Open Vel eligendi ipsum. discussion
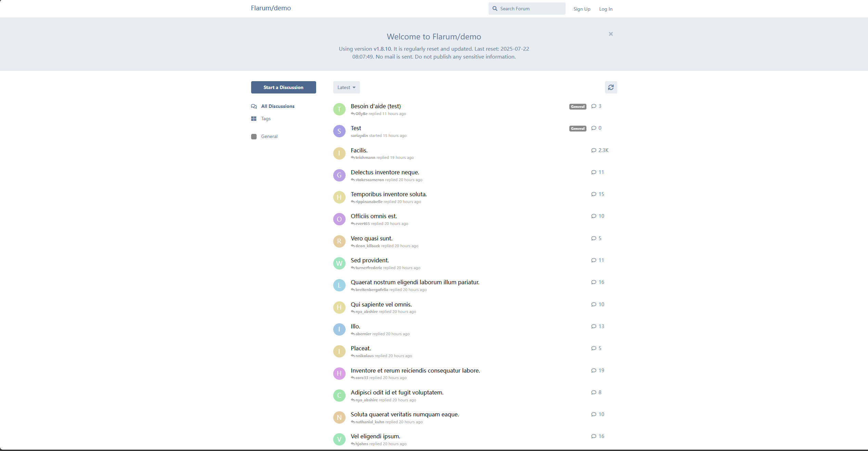868x451 pixels. coord(375,436)
